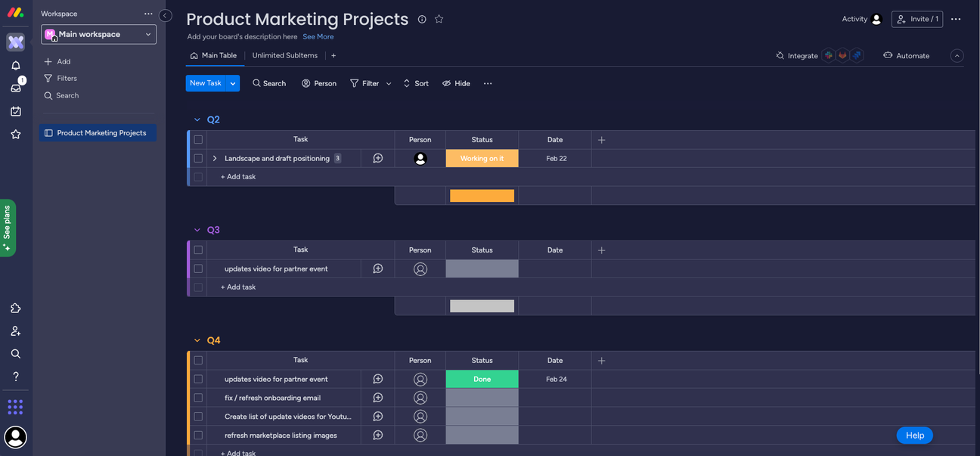Open the board's three-dot options menu

pos(956,19)
